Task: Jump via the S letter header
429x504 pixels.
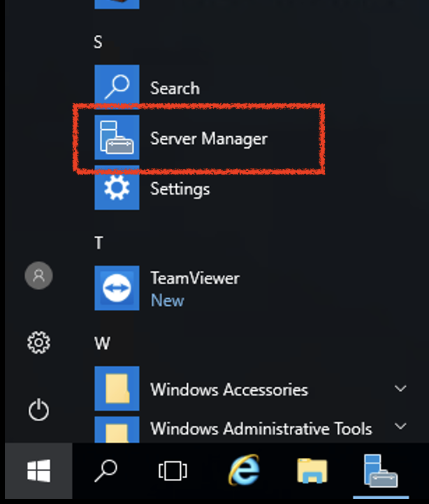Action: [x=98, y=42]
